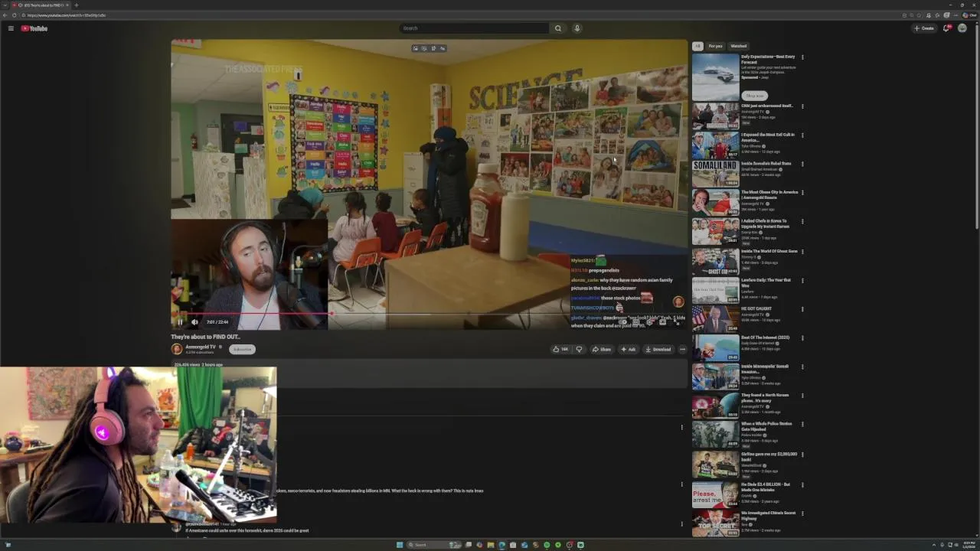The width and height of the screenshot is (980, 551).
Task: Open 'They found a North Korean phone' video
Action: pyautogui.click(x=765, y=398)
